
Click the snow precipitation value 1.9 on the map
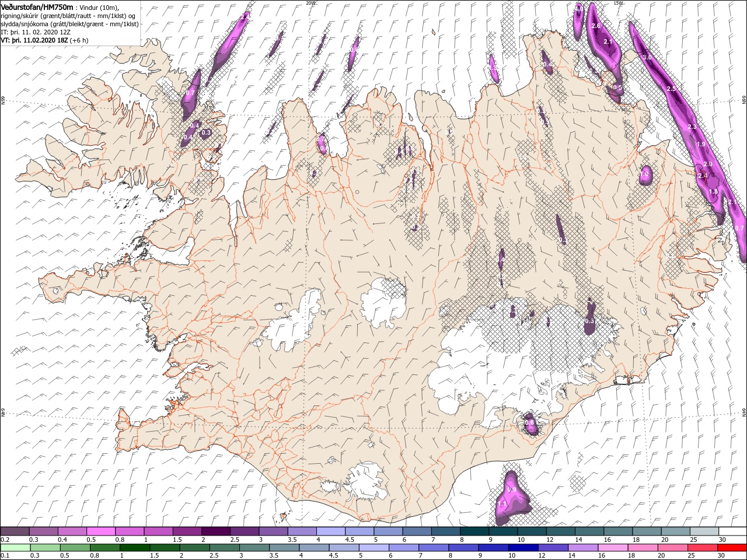(x=701, y=144)
